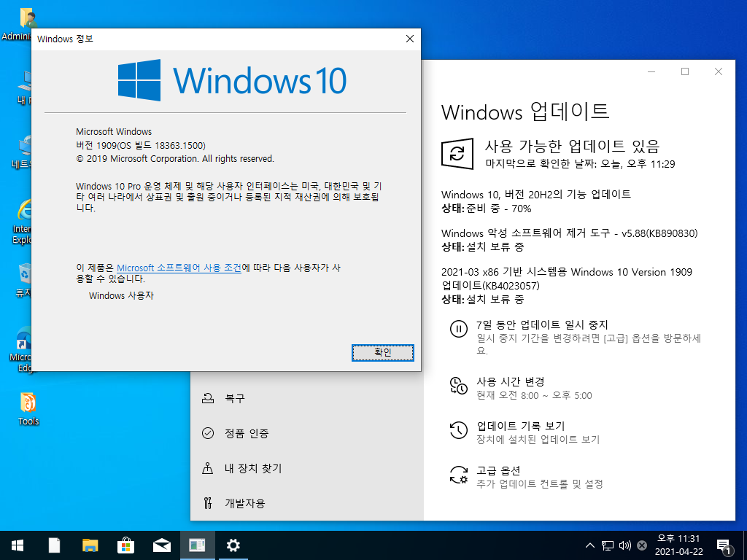The image size is (747, 560).
Task: Click the circled X tray icon
Action: (x=642, y=545)
